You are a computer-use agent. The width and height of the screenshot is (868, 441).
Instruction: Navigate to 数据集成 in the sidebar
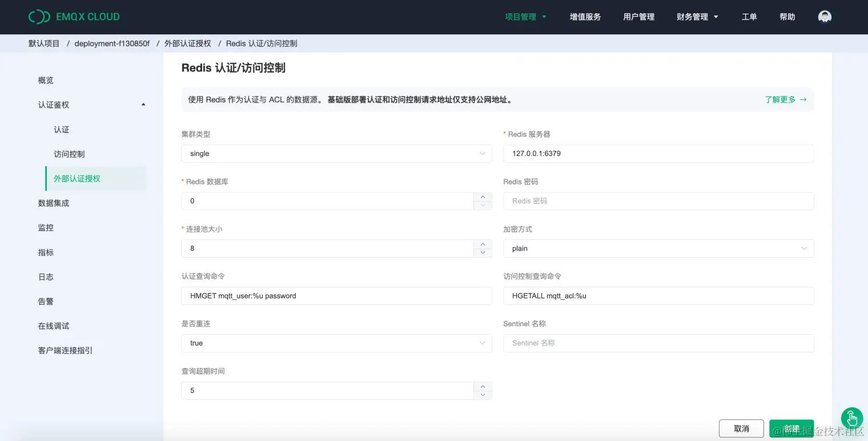54,203
